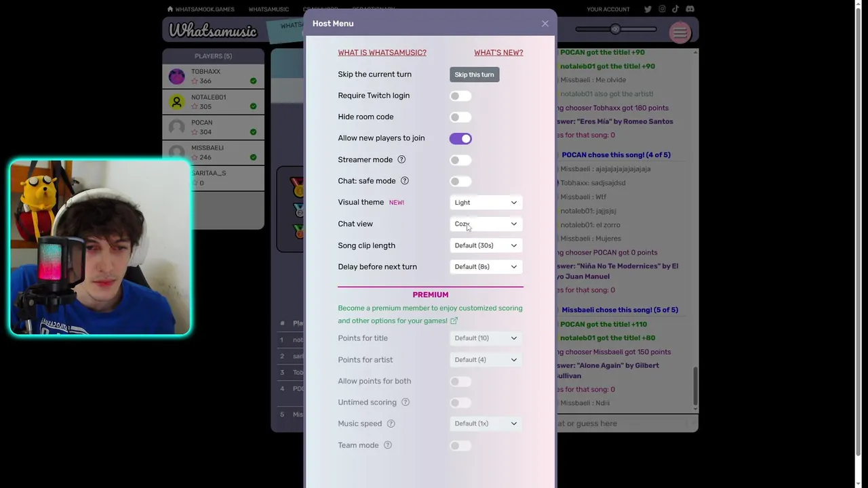Click the Skip this turn button
868x488 pixels.
click(474, 75)
